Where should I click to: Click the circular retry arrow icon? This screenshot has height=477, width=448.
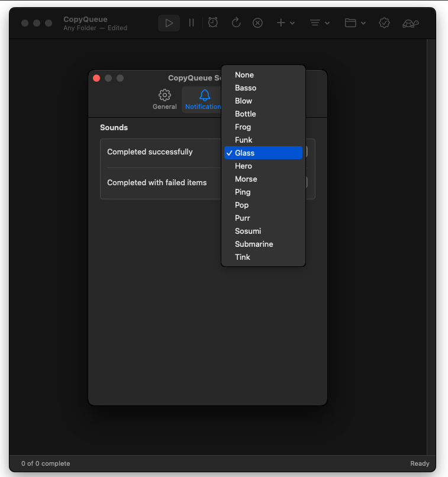pos(236,22)
